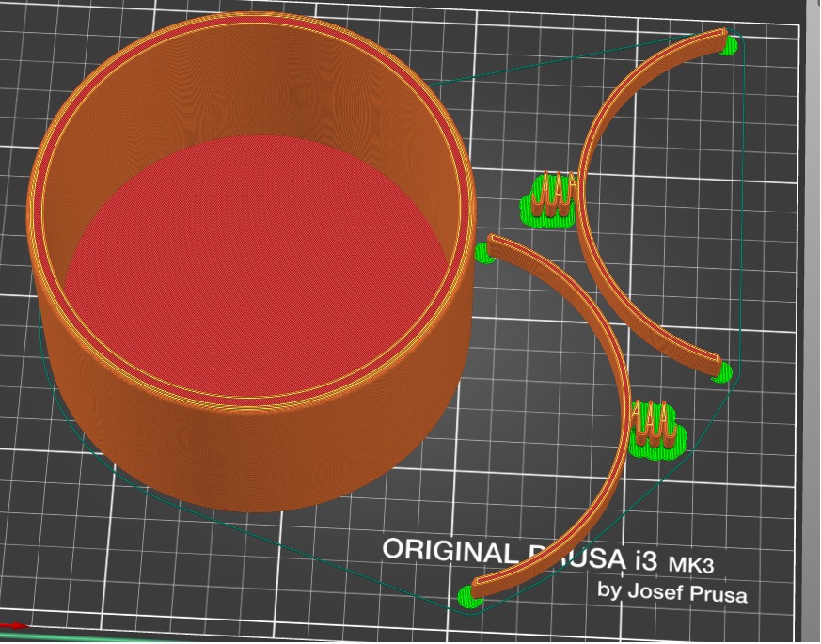Click the red X-axis arrow
Image resolution: width=821 pixels, height=644 pixels.
[x=14, y=625]
